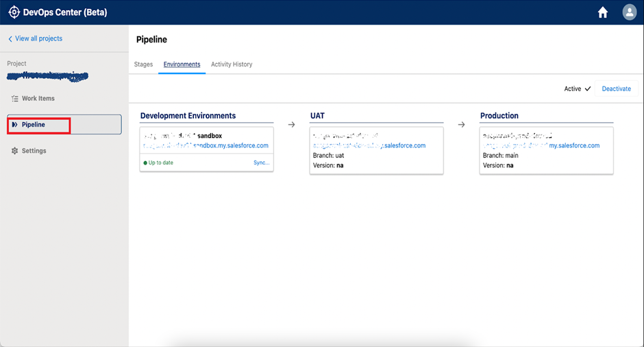
Task: Click the Pipeline icon in sidebar
Action: 14,125
